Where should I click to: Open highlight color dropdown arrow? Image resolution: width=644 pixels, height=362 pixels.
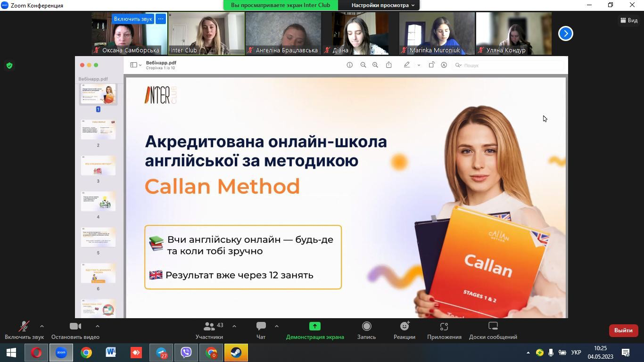click(x=419, y=65)
